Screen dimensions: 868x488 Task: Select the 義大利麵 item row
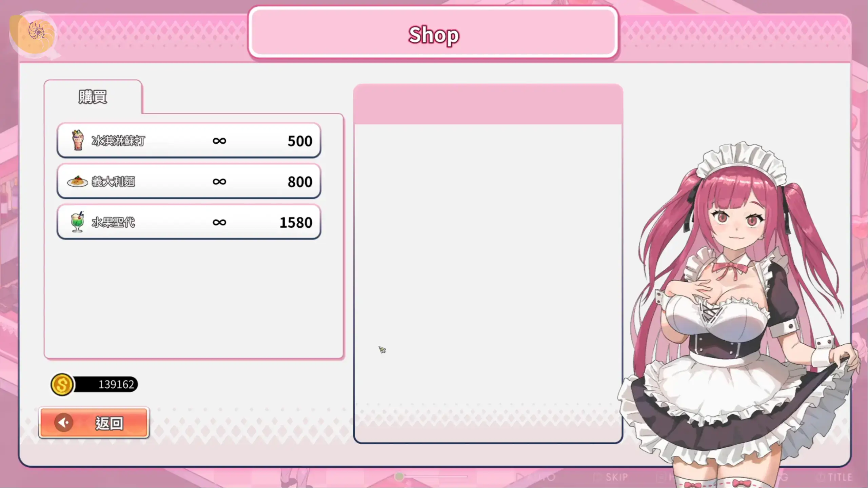click(x=189, y=181)
